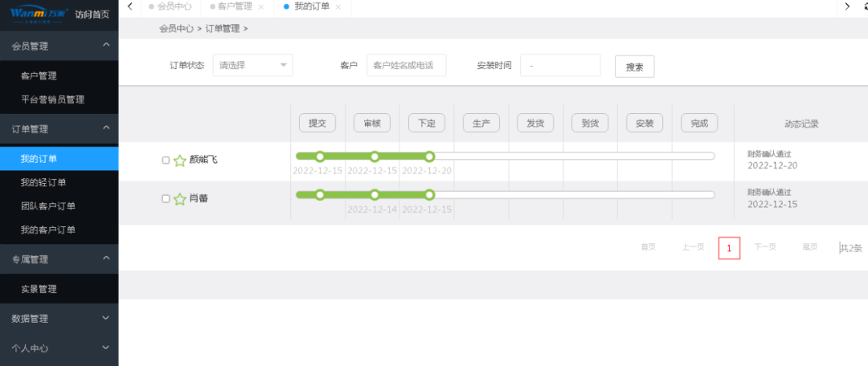Open 实景管理 in the sidebar
The height and width of the screenshot is (366, 868).
click(x=39, y=289)
